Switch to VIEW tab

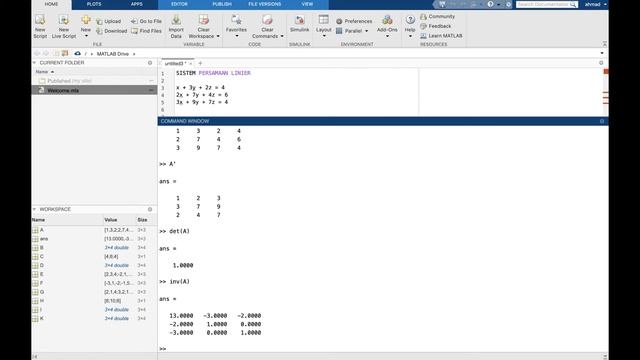pos(307,4)
